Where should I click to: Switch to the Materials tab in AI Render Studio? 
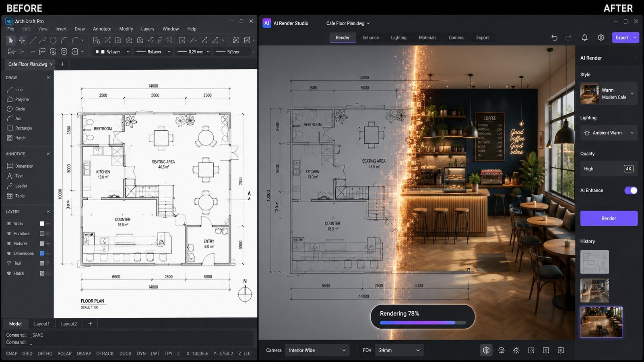click(427, 38)
